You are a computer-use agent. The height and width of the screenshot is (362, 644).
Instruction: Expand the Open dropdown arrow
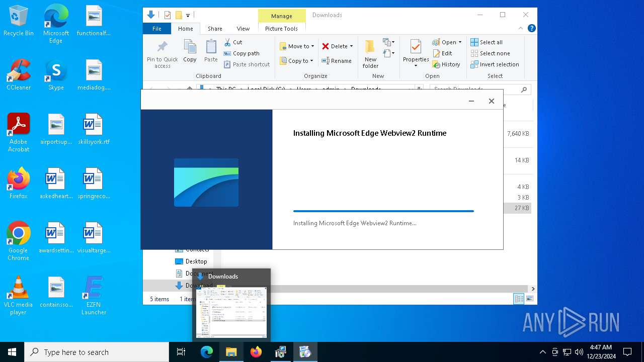point(460,42)
